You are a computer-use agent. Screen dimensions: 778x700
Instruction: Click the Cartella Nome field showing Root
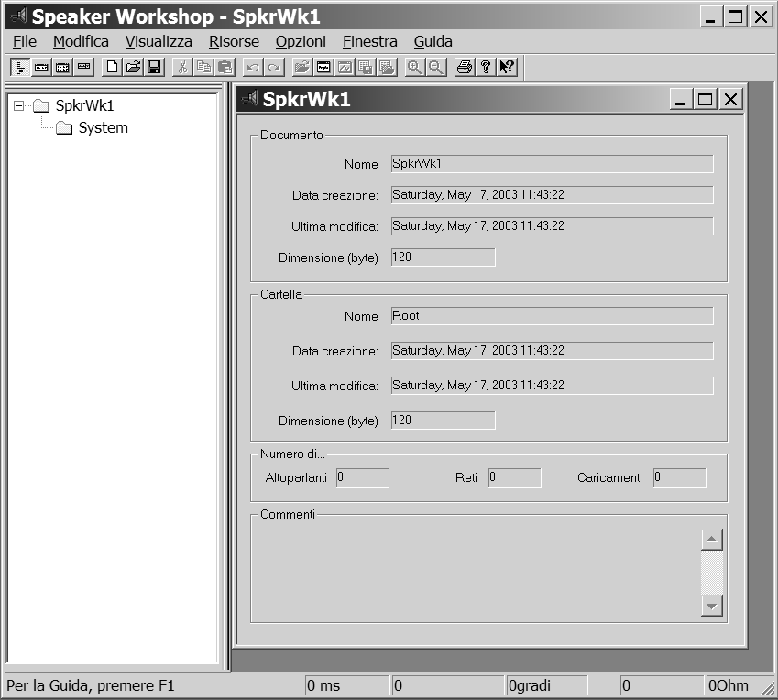pos(552,316)
